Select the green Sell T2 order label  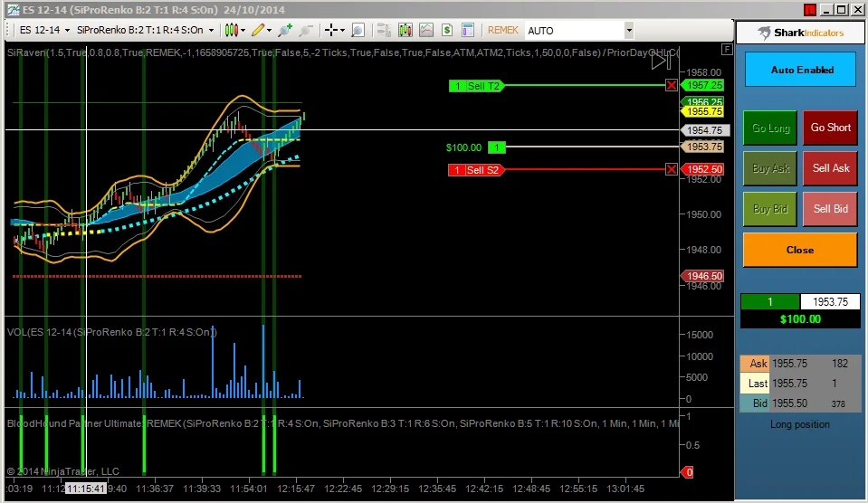477,86
